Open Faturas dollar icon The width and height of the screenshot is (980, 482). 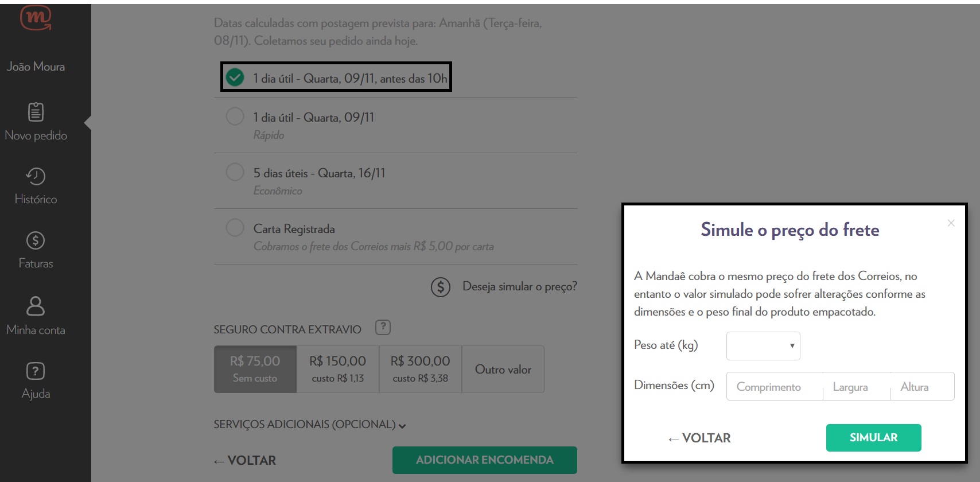point(36,240)
